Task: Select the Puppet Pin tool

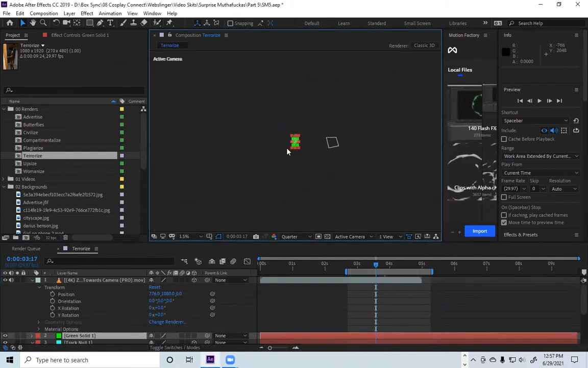Action: pyautogui.click(x=169, y=23)
